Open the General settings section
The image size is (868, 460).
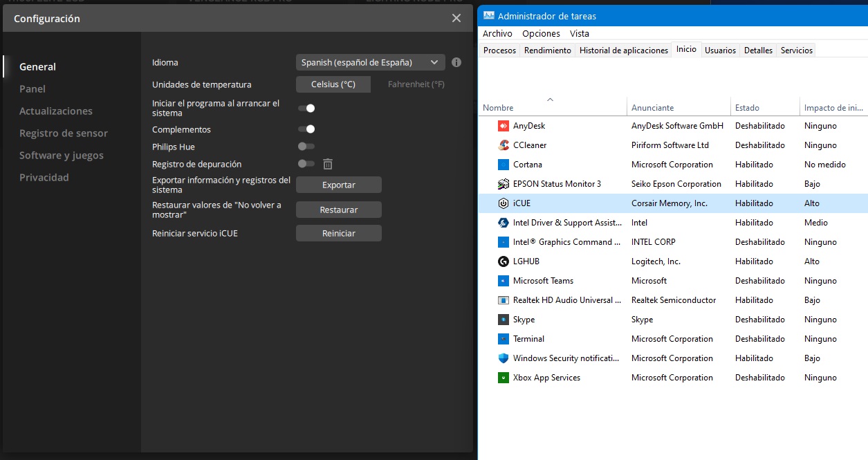37,67
